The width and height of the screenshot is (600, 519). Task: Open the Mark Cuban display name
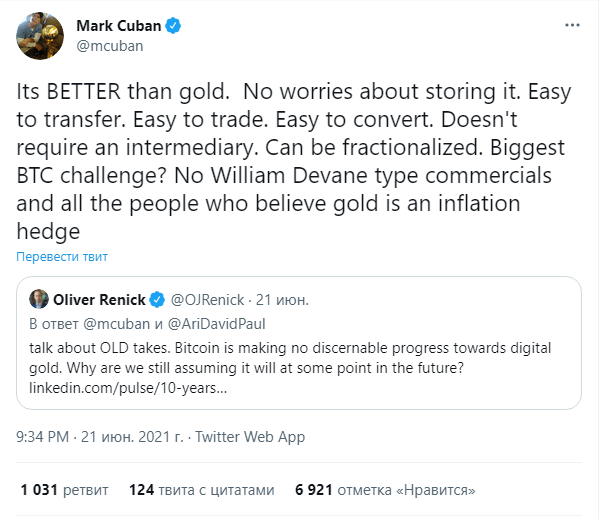point(119,26)
